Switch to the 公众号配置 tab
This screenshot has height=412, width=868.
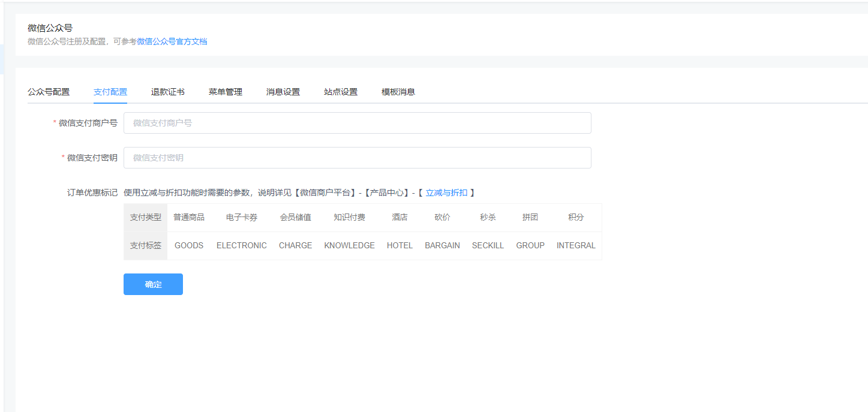click(x=49, y=92)
